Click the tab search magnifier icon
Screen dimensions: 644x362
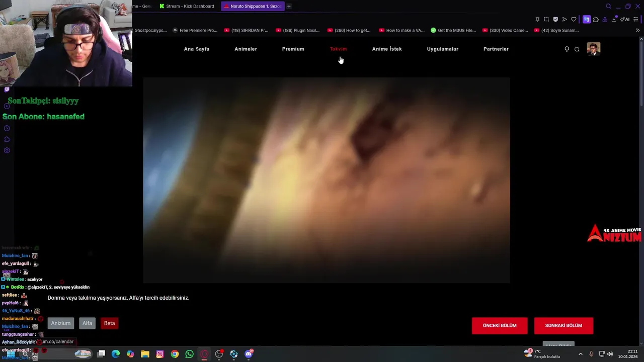608,6
